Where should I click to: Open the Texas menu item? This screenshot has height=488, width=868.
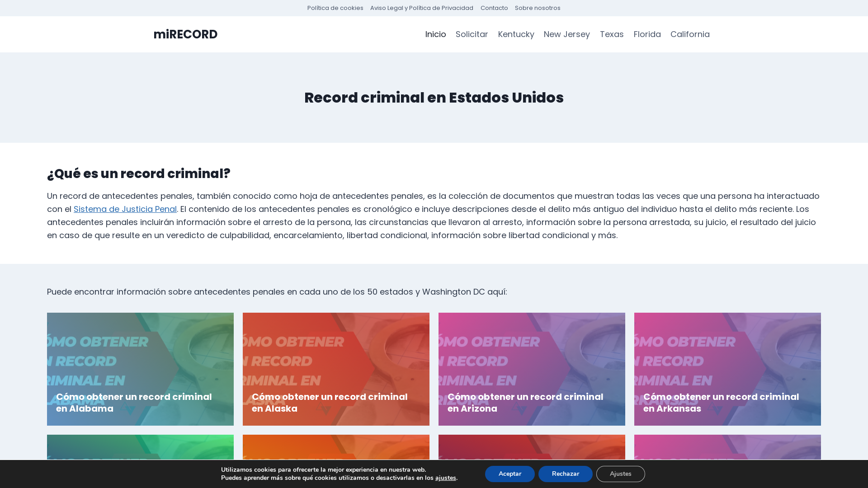(x=611, y=34)
